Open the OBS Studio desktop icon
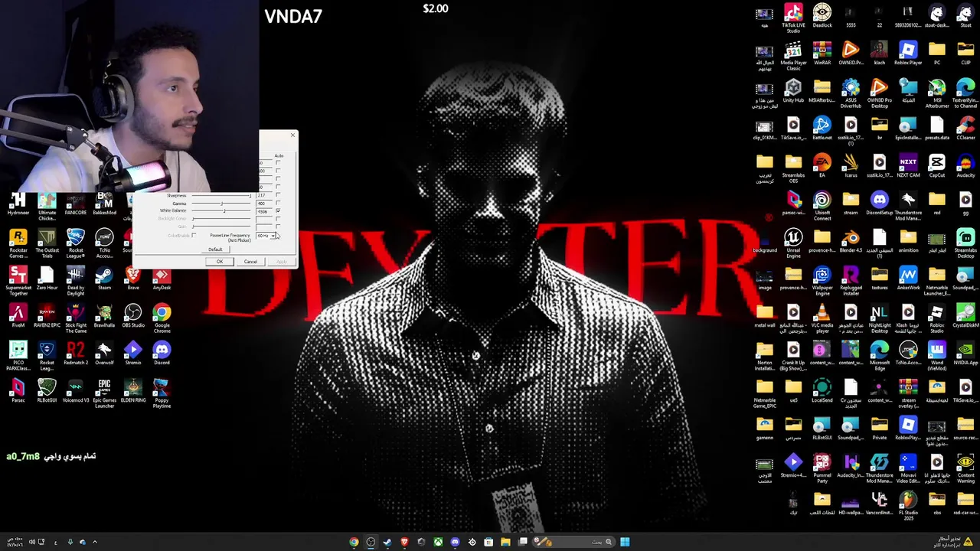 click(133, 316)
